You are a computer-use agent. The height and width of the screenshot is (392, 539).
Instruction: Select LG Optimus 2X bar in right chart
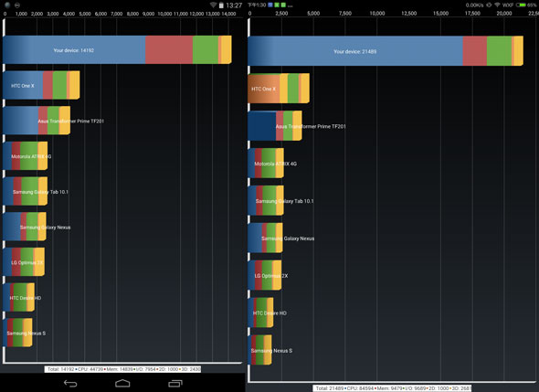coord(265,275)
